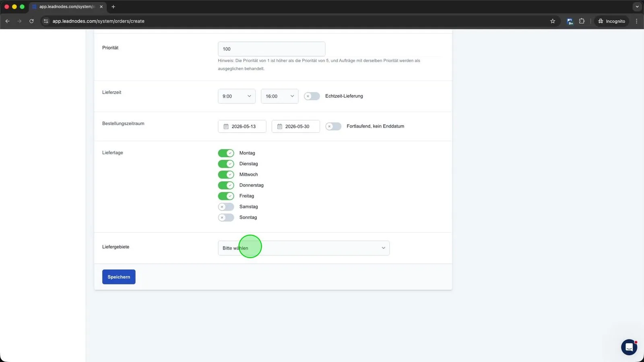Click the Incognito indicator
Image resolution: width=644 pixels, height=362 pixels.
(611, 21)
